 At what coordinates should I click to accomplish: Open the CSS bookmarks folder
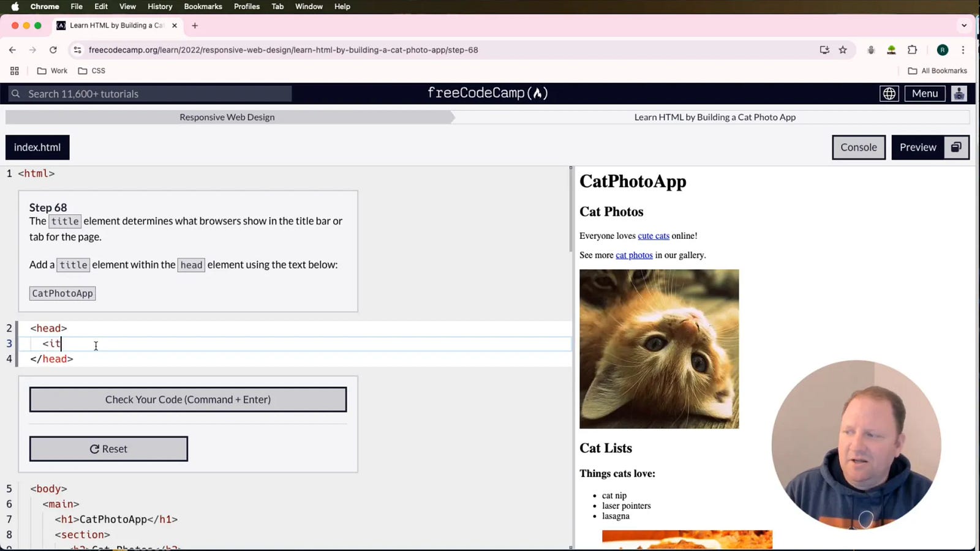(92, 70)
